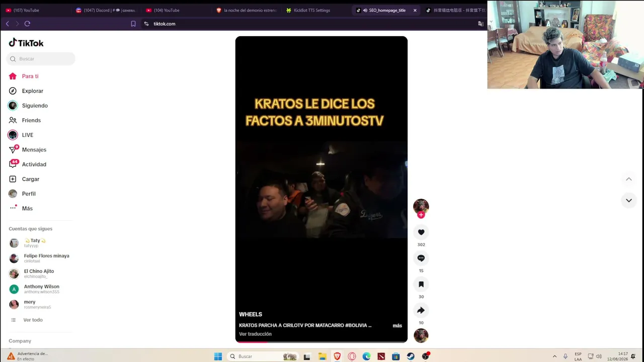
Task: Open the video creator's avatar
Action: coord(421,206)
